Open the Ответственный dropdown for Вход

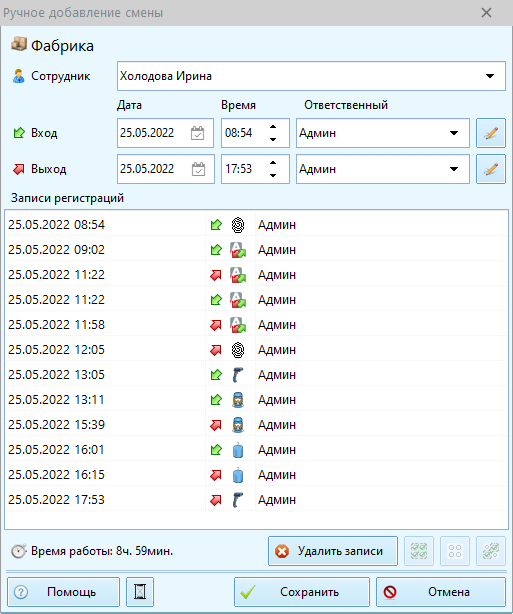click(x=453, y=133)
